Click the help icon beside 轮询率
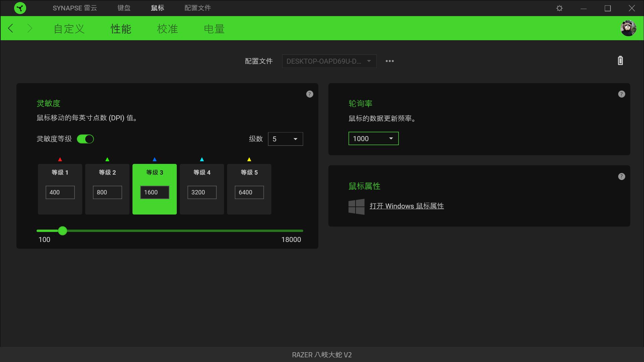This screenshot has height=362, width=644. click(621, 94)
